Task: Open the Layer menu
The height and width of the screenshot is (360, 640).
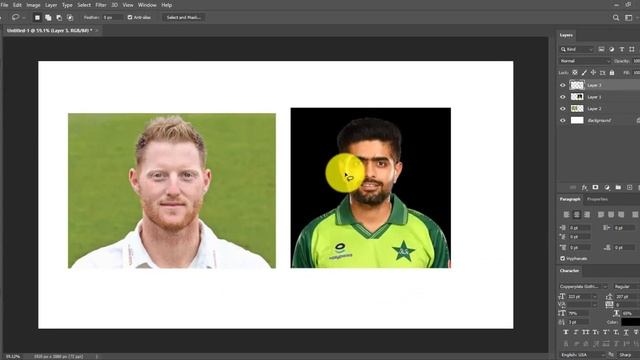Action: pos(51,5)
